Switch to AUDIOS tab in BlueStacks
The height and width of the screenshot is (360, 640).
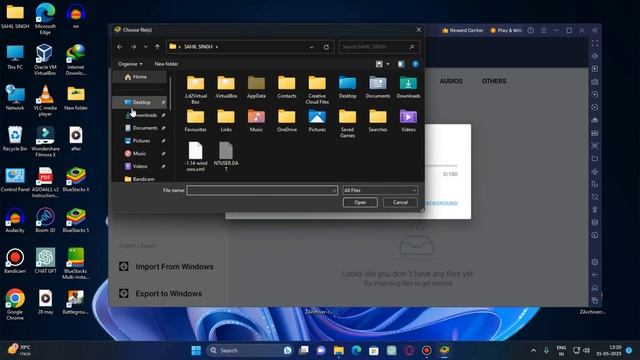point(451,81)
